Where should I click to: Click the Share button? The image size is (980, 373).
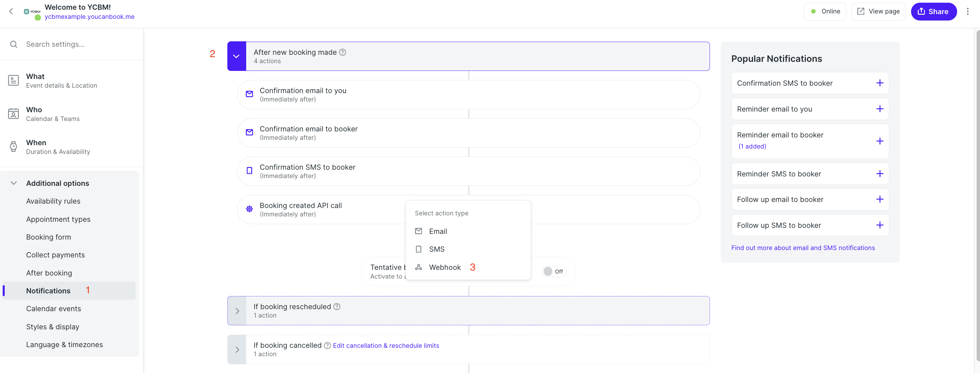tap(934, 11)
